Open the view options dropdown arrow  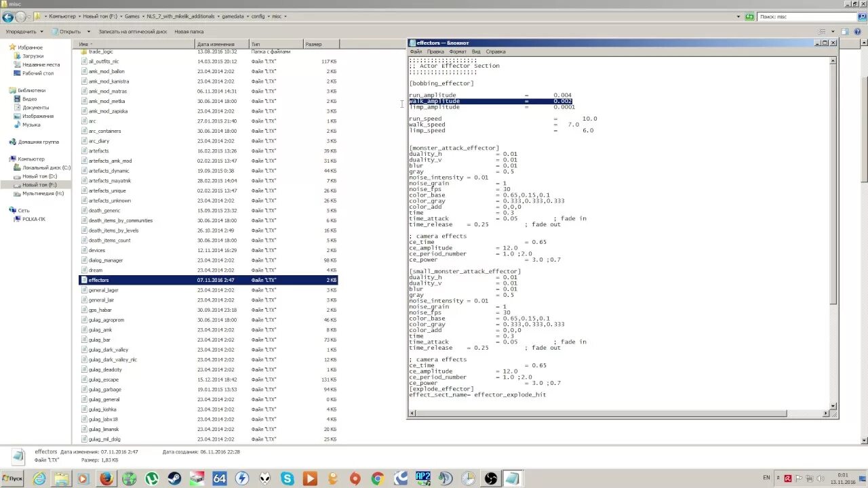pos(833,31)
